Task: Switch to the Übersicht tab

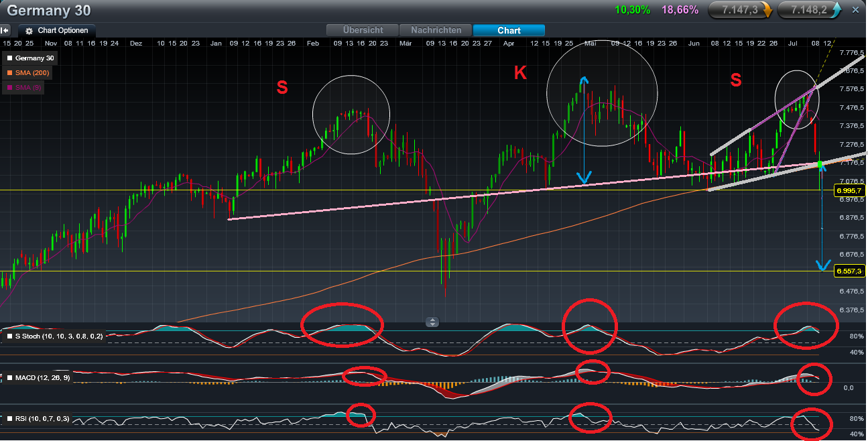Action: point(362,30)
